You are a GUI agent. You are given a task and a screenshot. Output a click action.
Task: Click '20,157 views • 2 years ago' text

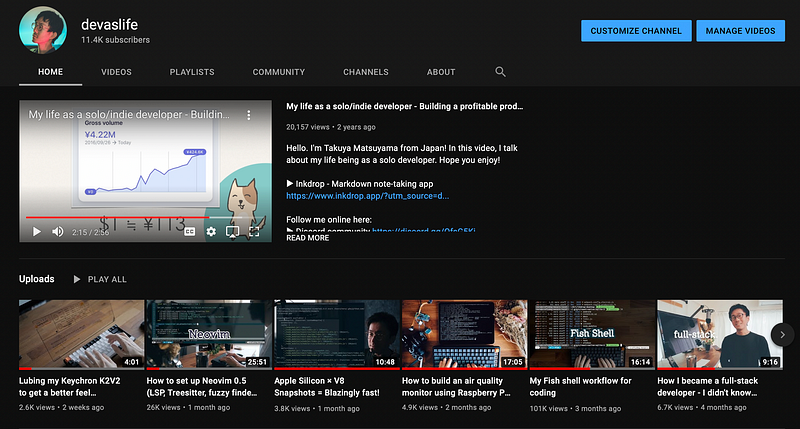(x=331, y=127)
